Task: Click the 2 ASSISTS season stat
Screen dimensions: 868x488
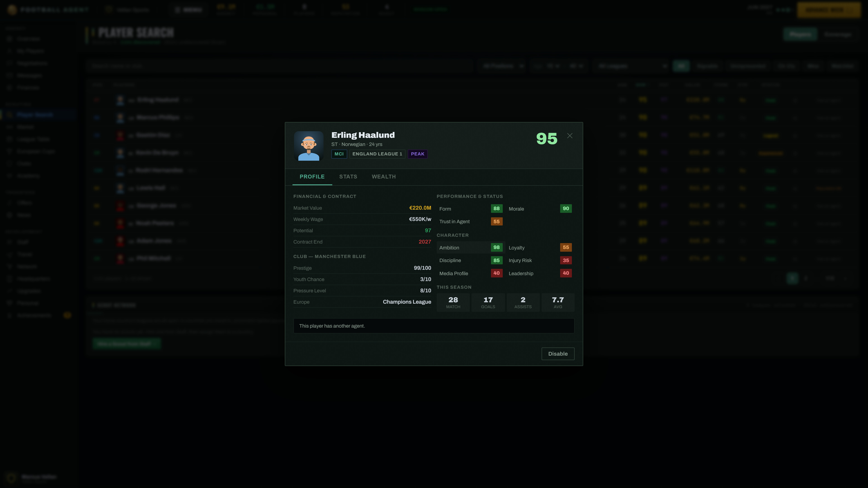Action: pos(523,303)
